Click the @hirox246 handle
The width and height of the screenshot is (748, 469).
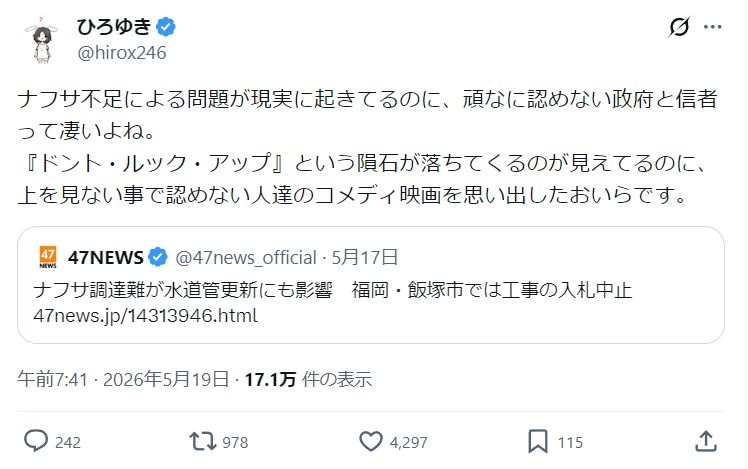(122, 53)
